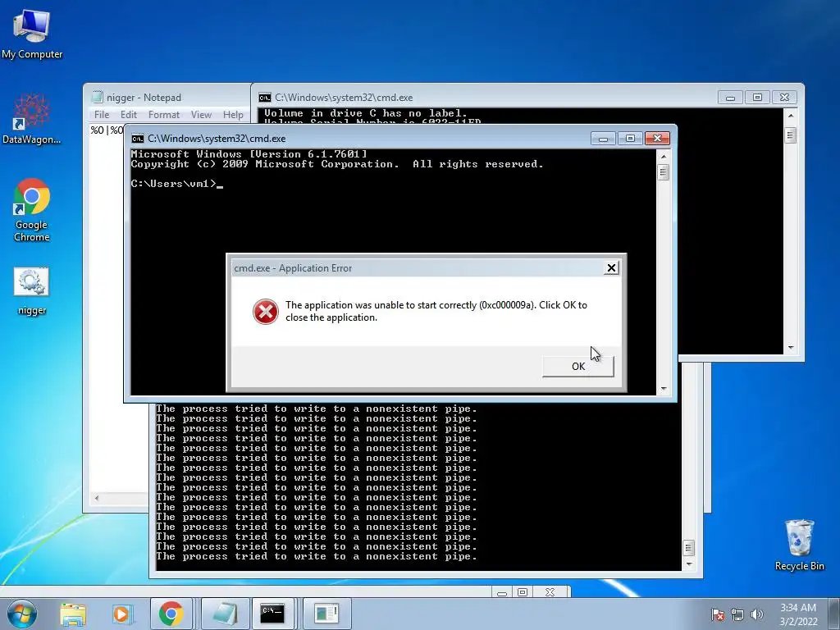Click the C:\Users\vm1> prompt line
The image size is (840, 630).
click(176, 184)
